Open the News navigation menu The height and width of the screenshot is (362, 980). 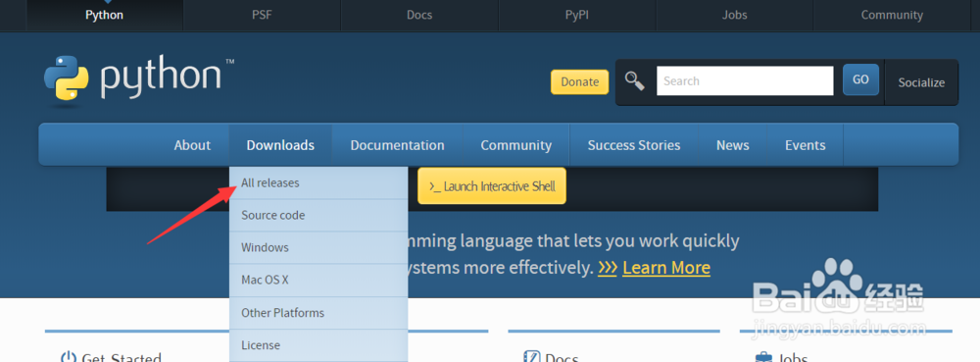tap(732, 145)
